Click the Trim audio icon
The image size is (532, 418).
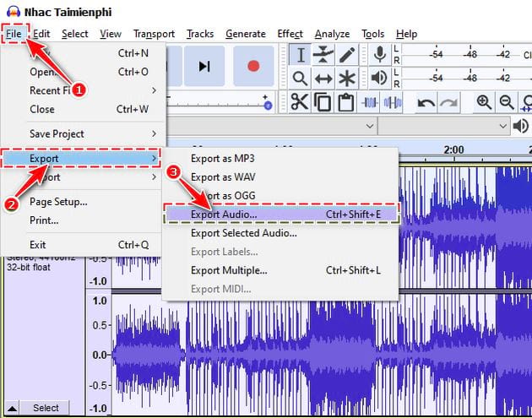370,102
